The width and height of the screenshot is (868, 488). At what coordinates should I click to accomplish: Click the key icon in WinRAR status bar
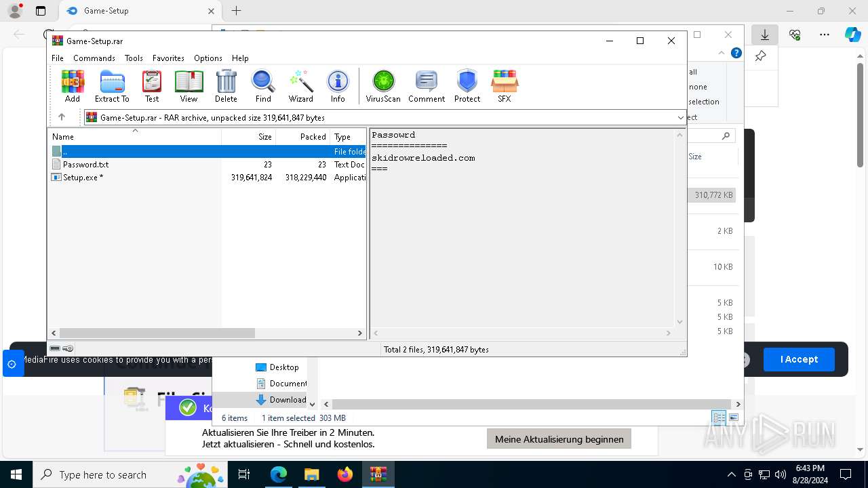click(x=68, y=348)
